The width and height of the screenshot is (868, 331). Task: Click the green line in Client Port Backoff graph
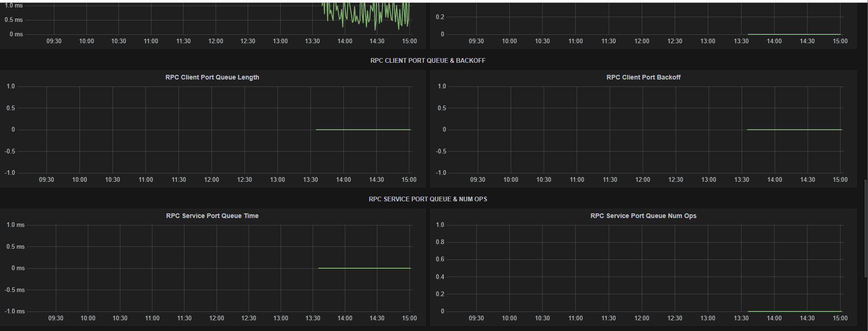point(794,130)
